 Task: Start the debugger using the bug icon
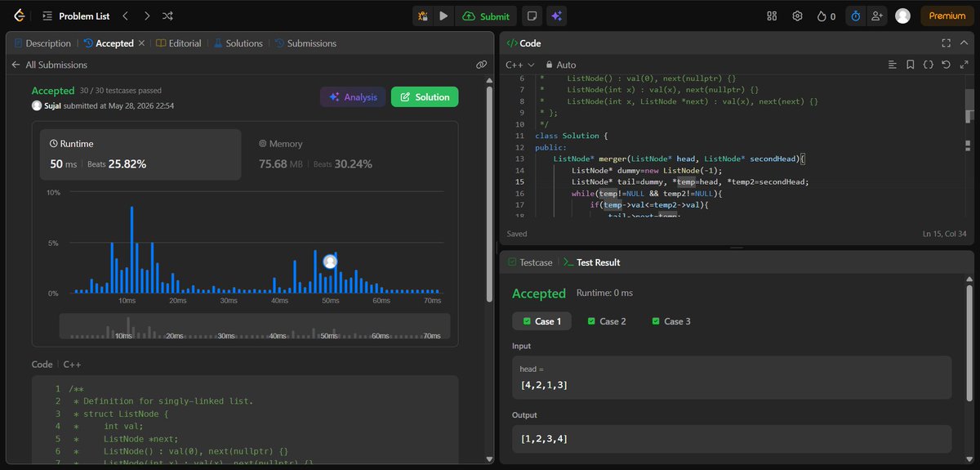click(x=423, y=16)
